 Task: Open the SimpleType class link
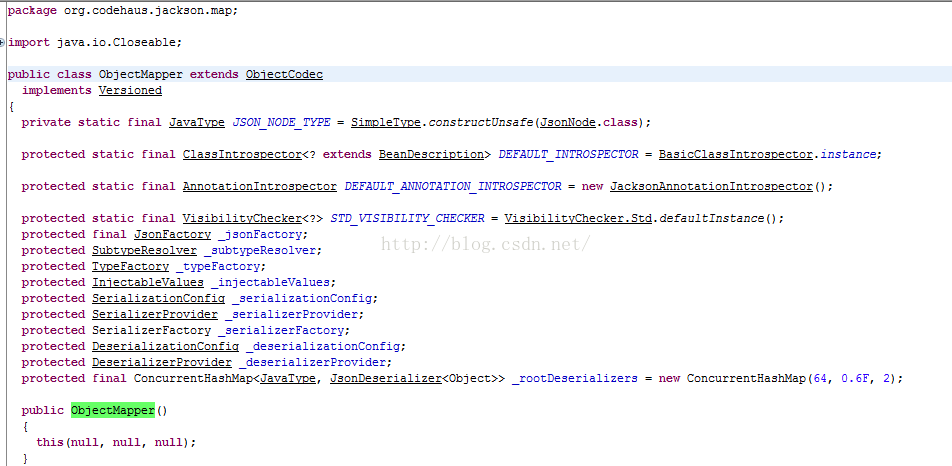click(x=386, y=123)
